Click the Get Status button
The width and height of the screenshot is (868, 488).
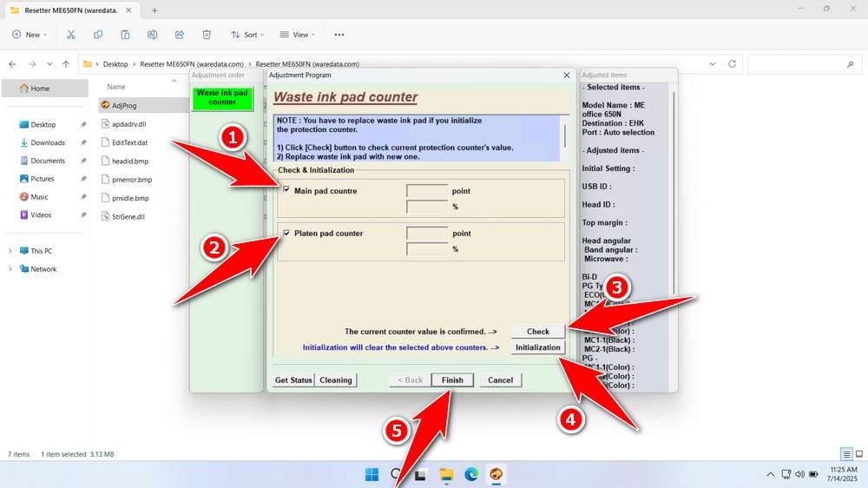[293, 380]
